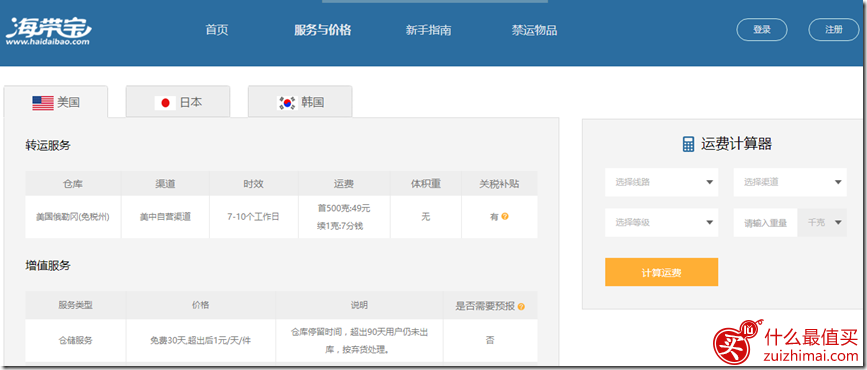Click the calculator icon beside 运费计算器
This screenshot has width=867, height=370.
tap(688, 144)
